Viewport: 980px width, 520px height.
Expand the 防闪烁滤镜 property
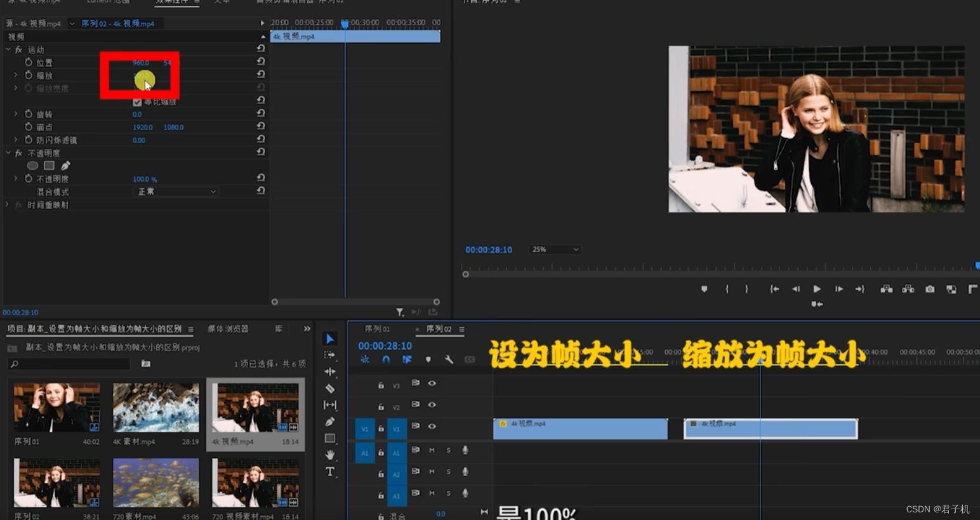[16, 140]
